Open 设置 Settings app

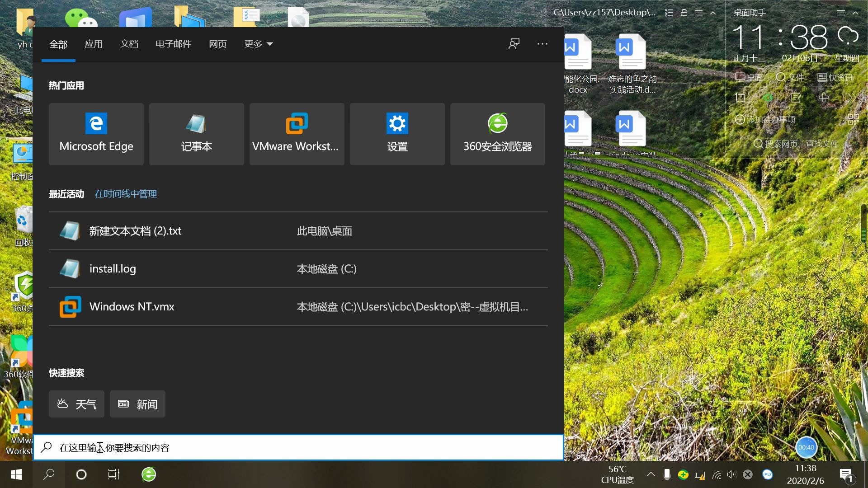click(x=397, y=133)
